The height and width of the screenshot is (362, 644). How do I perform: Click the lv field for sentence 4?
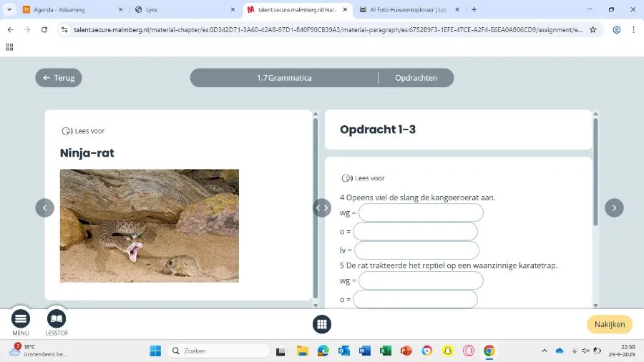click(x=416, y=250)
